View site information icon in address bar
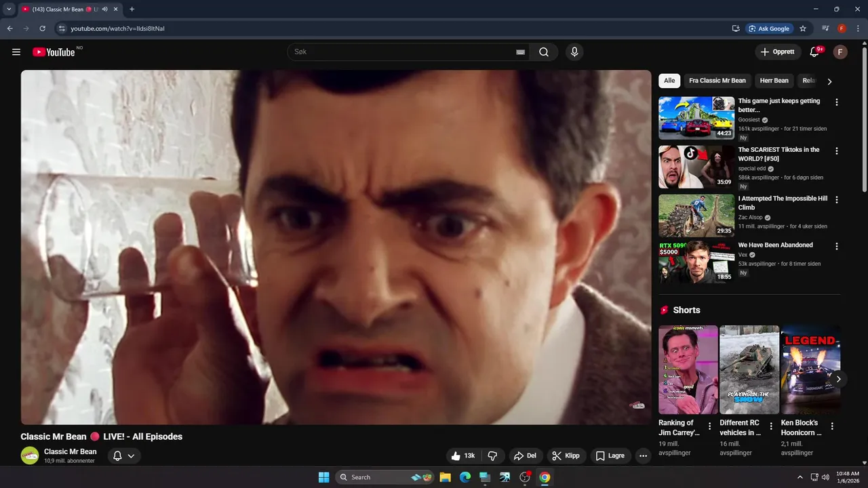Screen dimensions: 868x488 coord(62,28)
